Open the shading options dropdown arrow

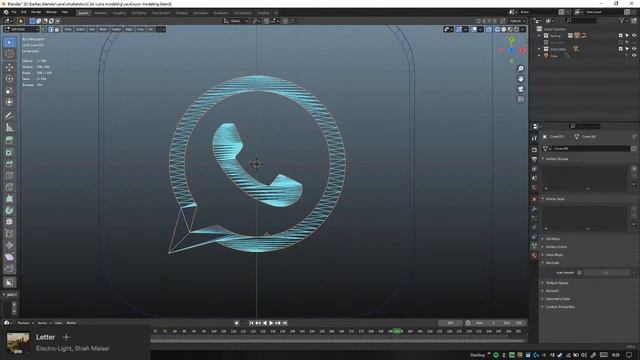(523, 29)
